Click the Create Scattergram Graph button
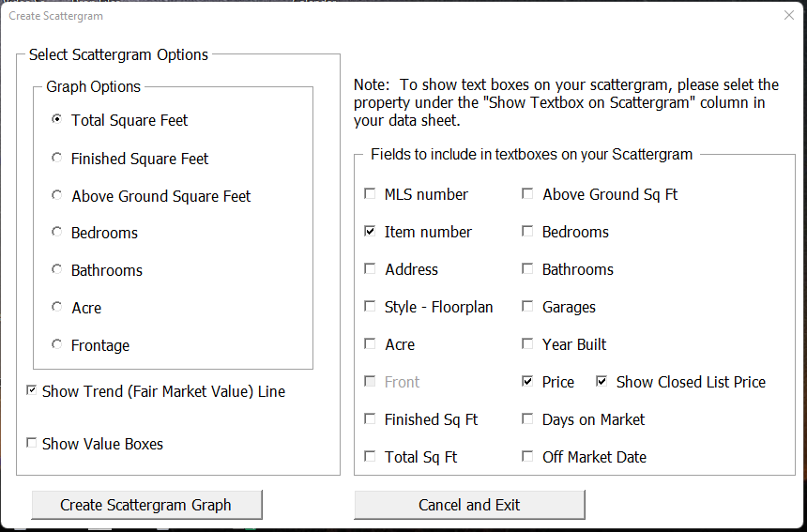The image size is (807, 532). (146, 505)
